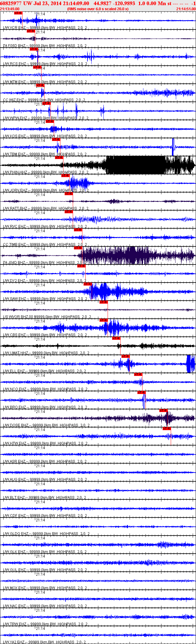Click the red pick marker on UW.VCR trace
Image resolution: width=196 pixels, height=644 pixels.
pyautogui.click(x=18, y=13)
